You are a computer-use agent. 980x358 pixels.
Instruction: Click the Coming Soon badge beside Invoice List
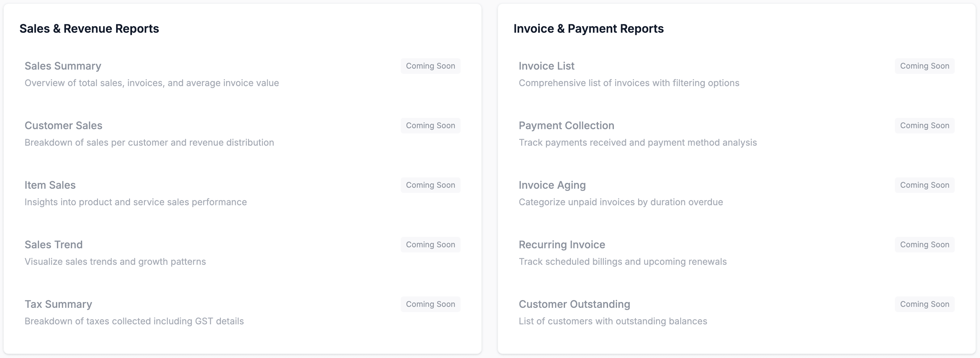point(925,65)
